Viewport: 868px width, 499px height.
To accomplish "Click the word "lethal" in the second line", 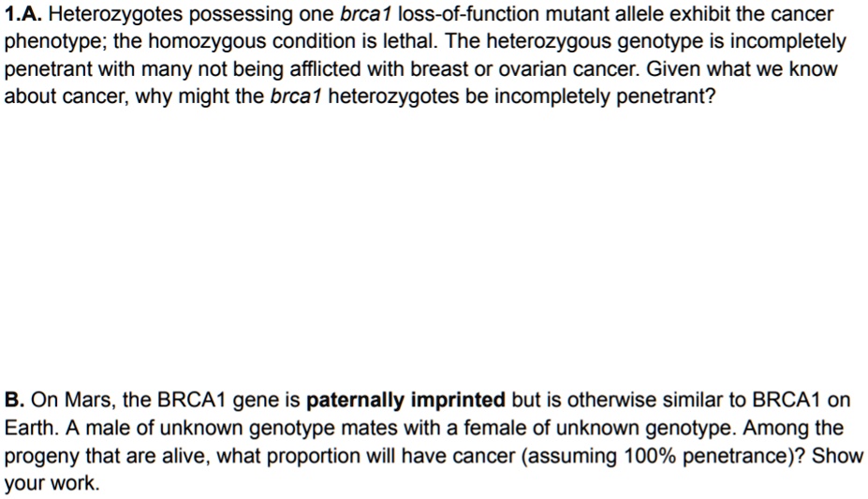I will (409, 41).
